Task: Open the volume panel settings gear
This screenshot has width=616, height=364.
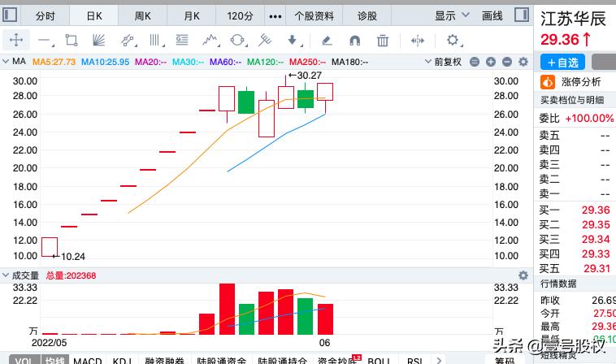Action: click(523, 275)
